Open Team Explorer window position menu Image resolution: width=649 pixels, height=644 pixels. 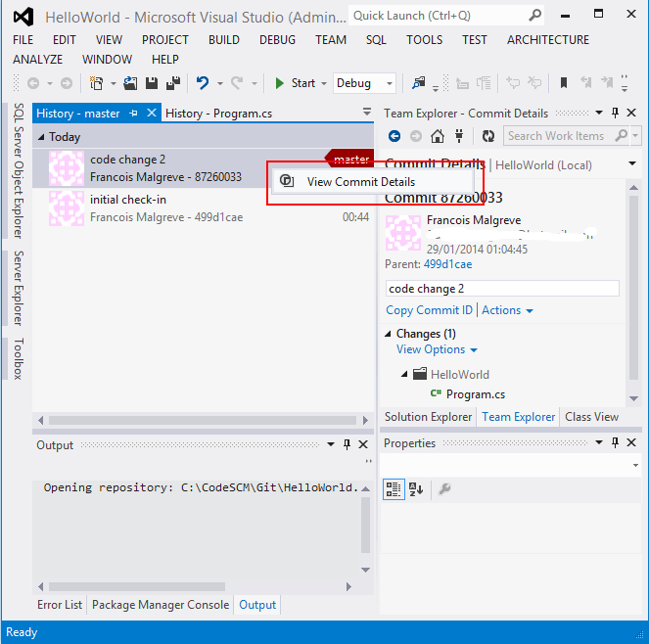pos(599,113)
